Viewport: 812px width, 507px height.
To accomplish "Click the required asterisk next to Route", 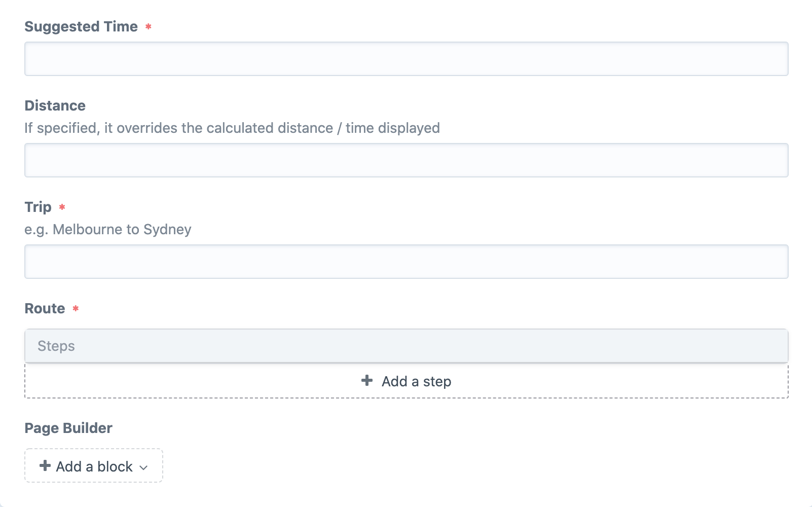I will point(76,308).
